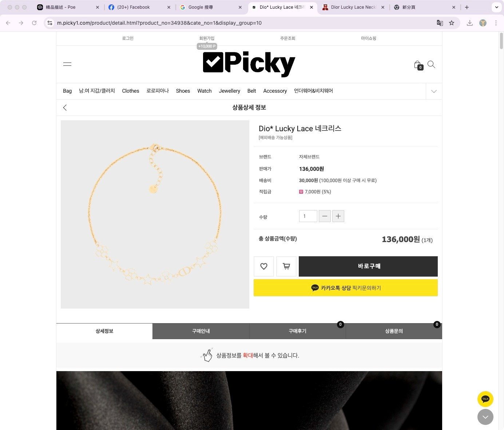
Task: Add item to cart with cart icon
Action: 286,266
